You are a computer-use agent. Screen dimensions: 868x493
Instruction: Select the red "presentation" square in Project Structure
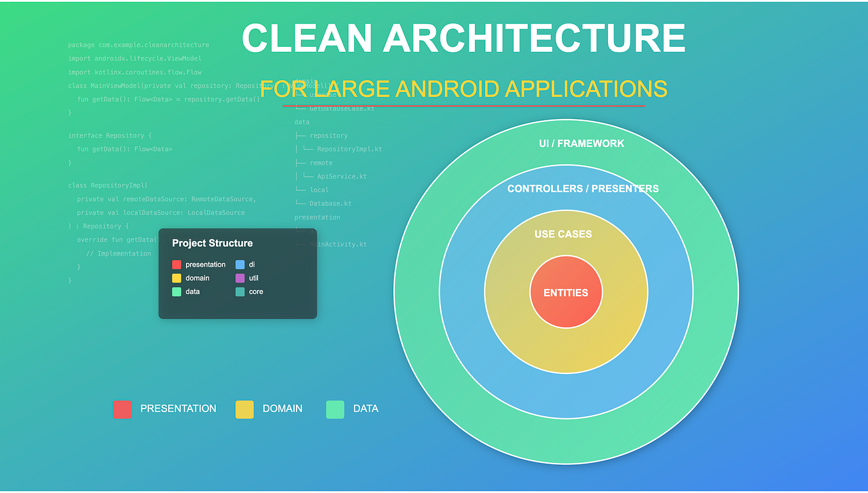177,264
